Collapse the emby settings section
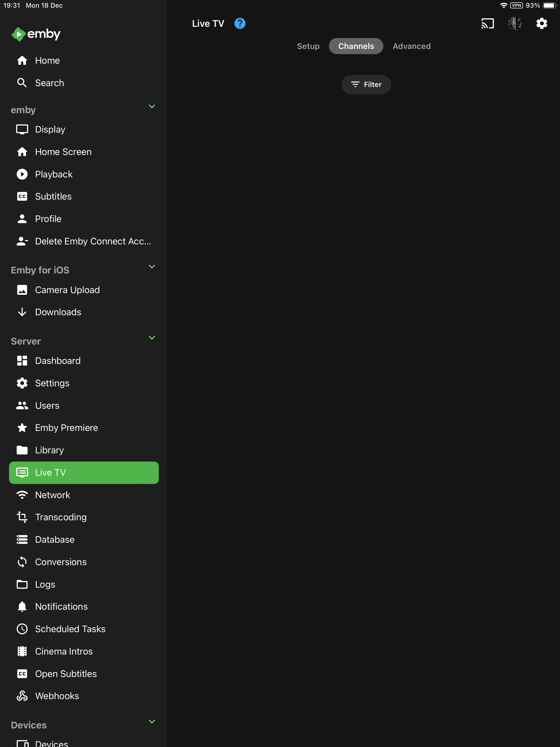 click(152, 106)
